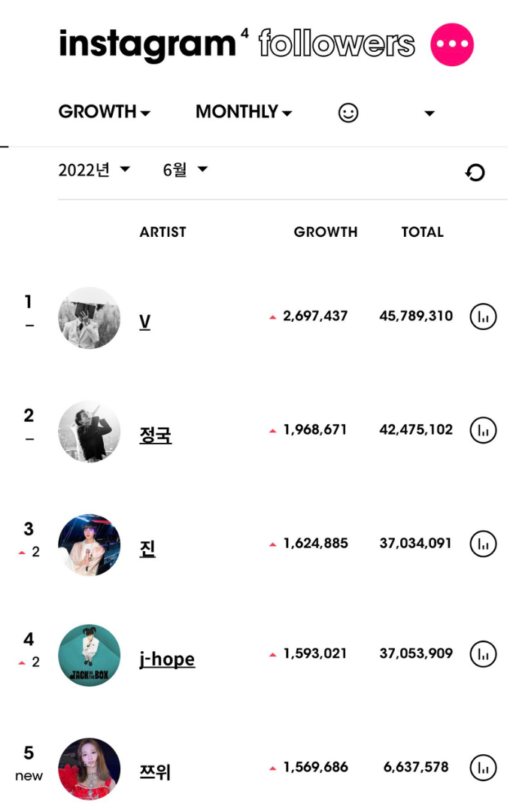The height and width of the screenshot is (812, 516).
Task: Open artist link 쯔위
Action: click(x=155, y=772)
